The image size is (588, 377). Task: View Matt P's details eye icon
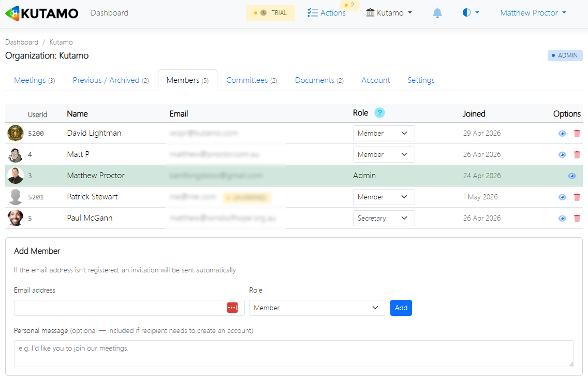point(562,154)
